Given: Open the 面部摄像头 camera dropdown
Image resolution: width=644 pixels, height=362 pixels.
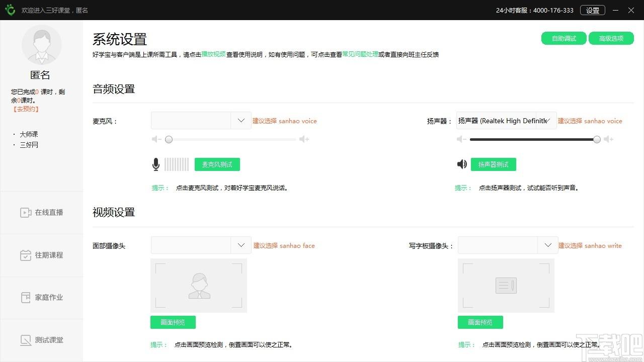Looking at the screenshot, I should coord(201,245).
